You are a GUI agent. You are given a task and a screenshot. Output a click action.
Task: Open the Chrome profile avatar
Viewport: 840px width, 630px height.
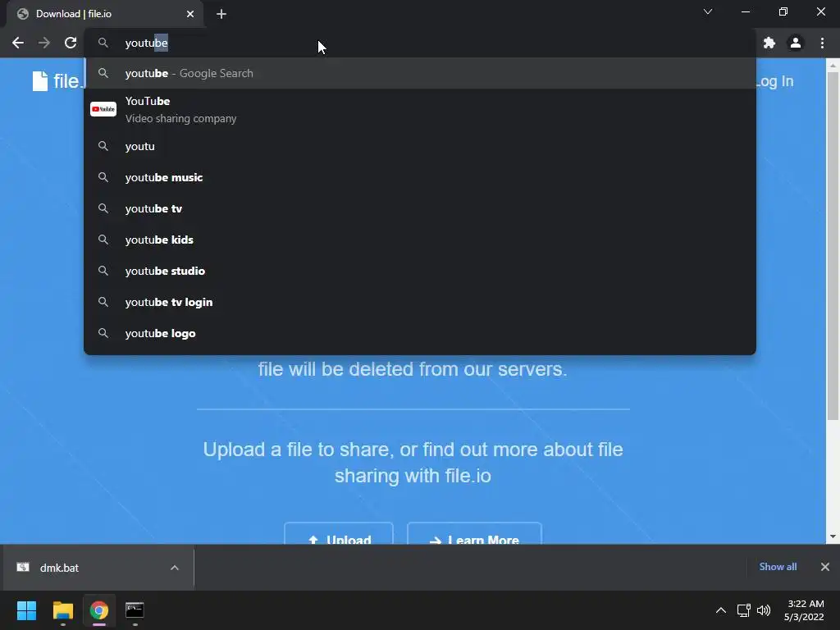click(x=796, y=43)
